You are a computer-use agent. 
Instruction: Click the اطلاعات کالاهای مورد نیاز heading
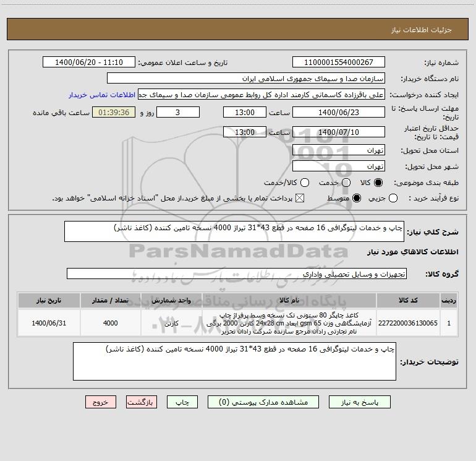coord(412,252)
